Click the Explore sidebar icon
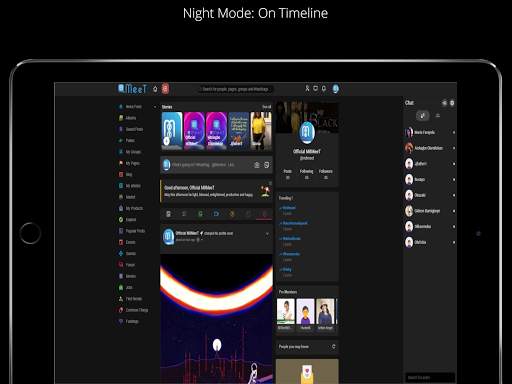Viewport: 512px width, 384px height. (121, 220)
